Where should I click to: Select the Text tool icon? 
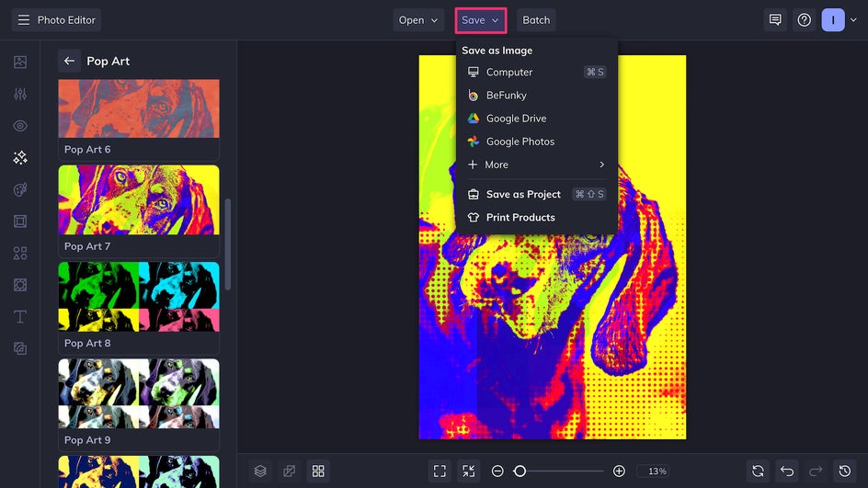coord(20,316)
